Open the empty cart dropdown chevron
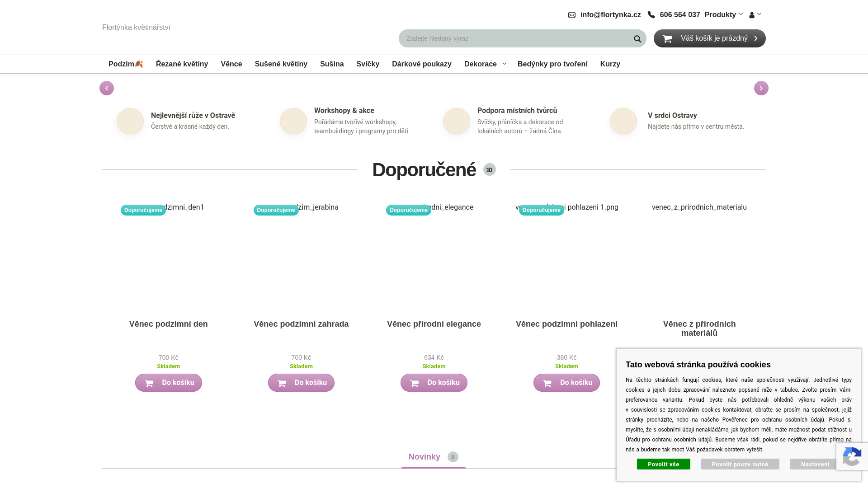Viewport: 868px width, 488px height. click(756, 39)
